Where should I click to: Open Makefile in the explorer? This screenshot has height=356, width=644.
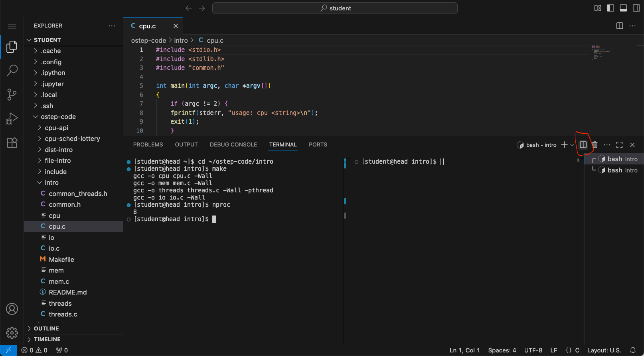(61, 259)
